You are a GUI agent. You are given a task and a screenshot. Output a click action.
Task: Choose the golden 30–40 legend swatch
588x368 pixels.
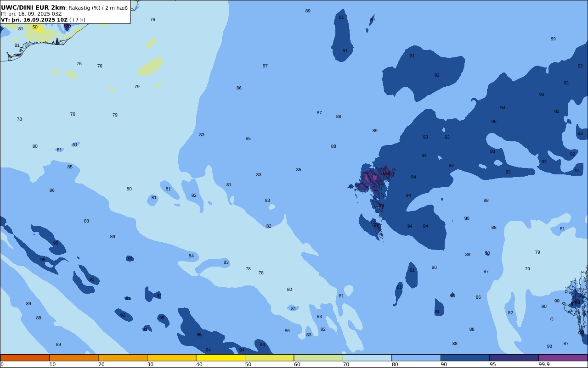tap(171, 357)
